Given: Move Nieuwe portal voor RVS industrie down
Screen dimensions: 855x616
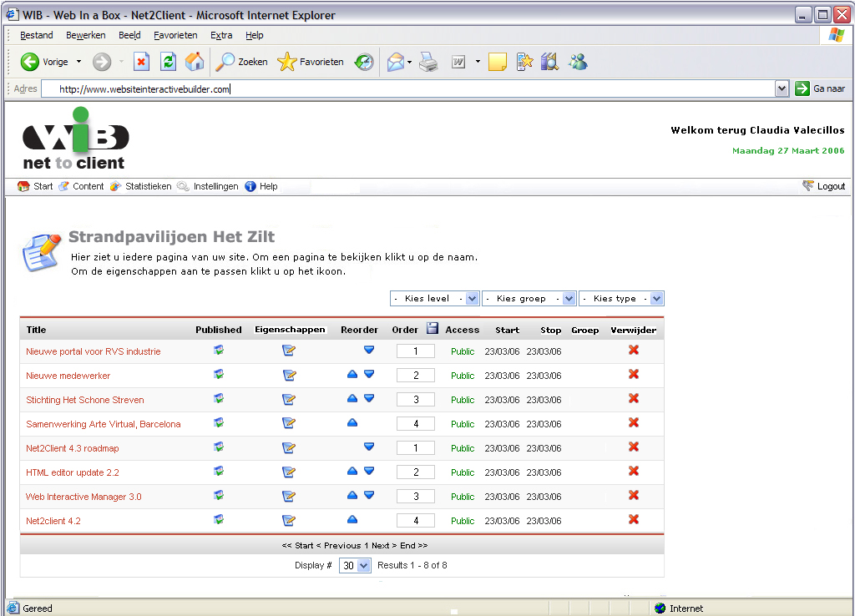Looking at the screenshot, I should (369, 350).
